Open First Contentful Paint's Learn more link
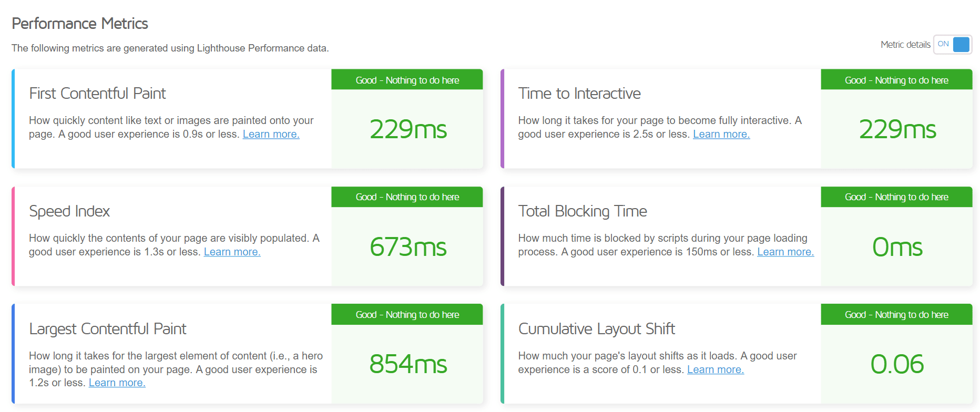Screen dimensions: 980x412 click(271, 134)
